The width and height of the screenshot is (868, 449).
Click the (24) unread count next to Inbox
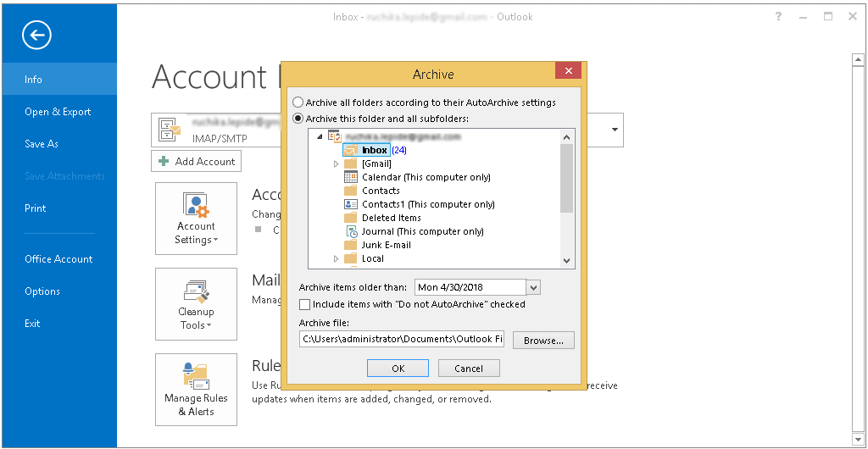[400, 150]
